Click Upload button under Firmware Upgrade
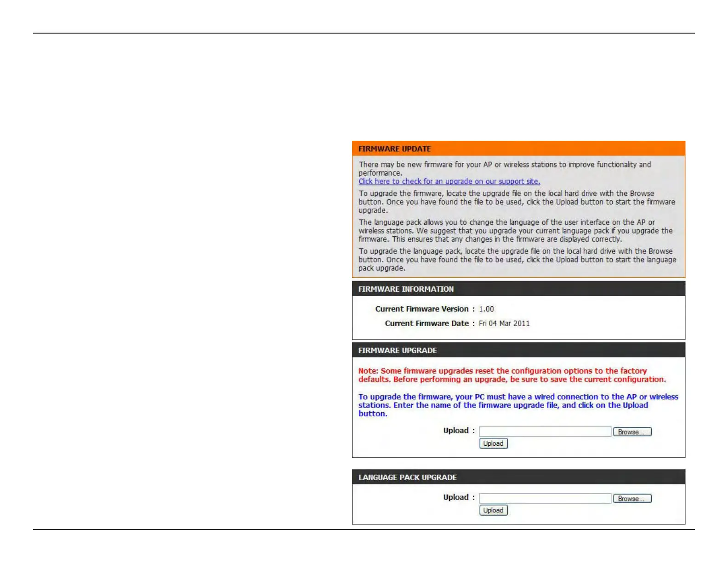Viewport: 728px width, 563px height. [493, 443]
